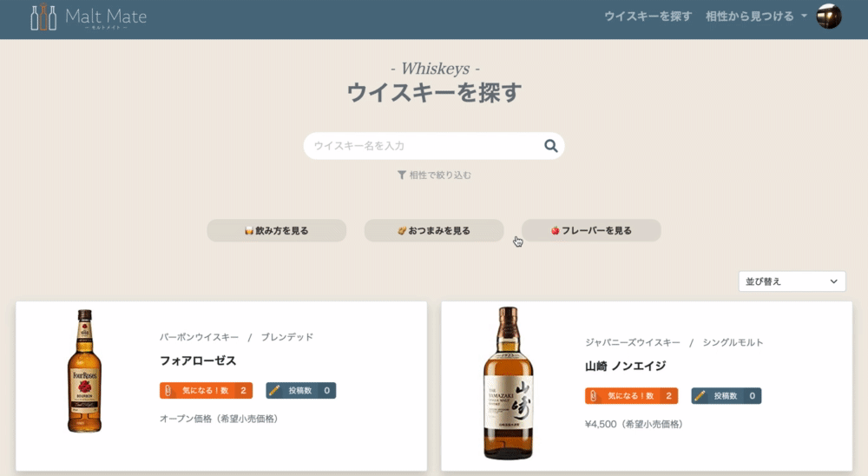This screenshot has height=476, width=868.
Task: Click the おつまみを見る button
Action: pyautogui.click(x=434, y=230)
